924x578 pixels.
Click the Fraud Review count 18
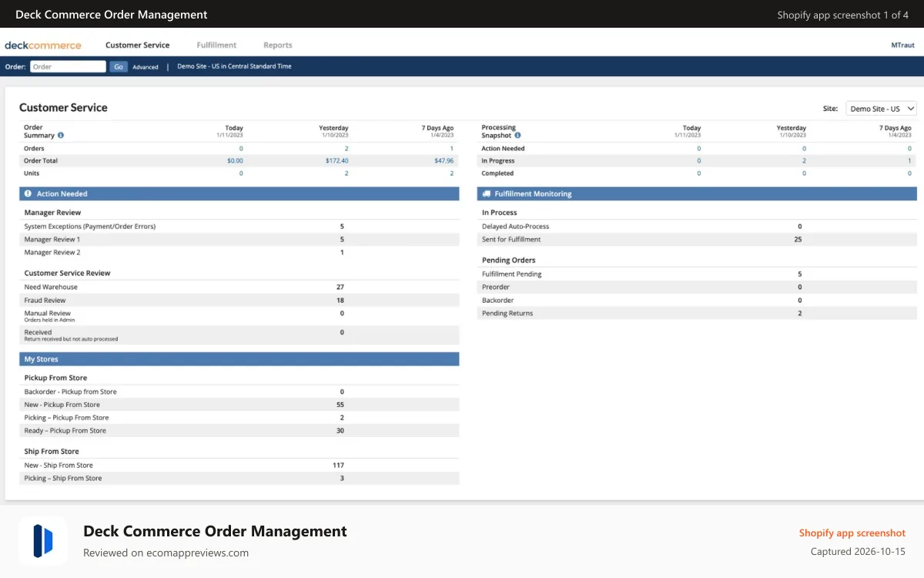(x=340, y=301)
